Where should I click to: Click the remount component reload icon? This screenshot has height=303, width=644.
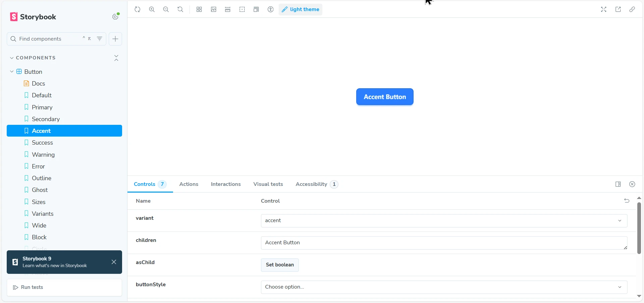[x=138, y=9]
